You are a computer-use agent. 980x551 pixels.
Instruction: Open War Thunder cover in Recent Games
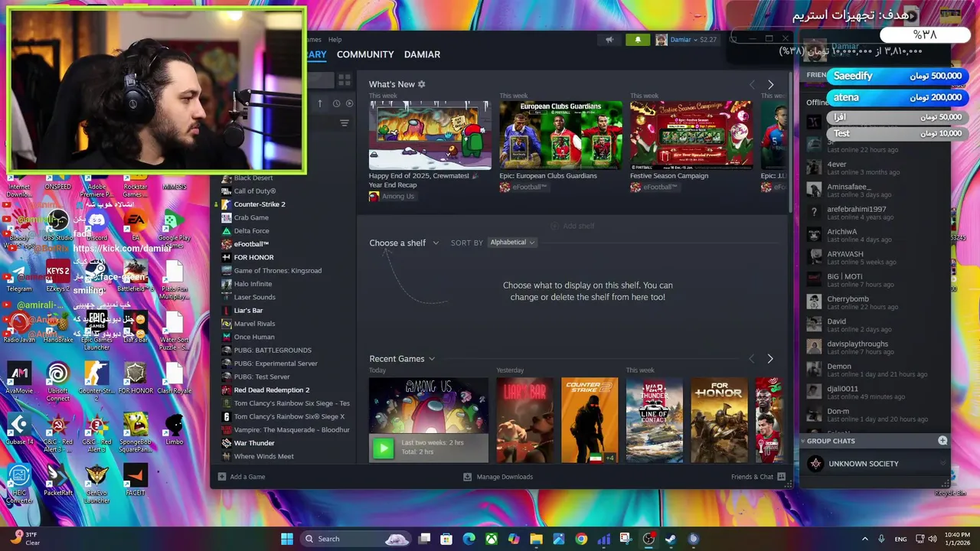click(x=655, y=420)
